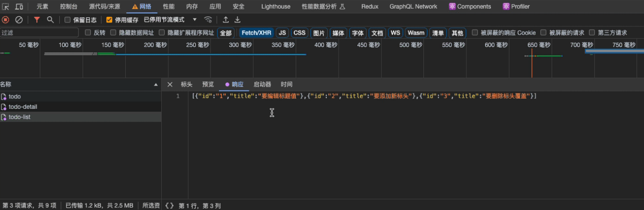Viewport: 644px width, 210px height.
Task: Select 全部 request type filter
Action: coord(226,33)
